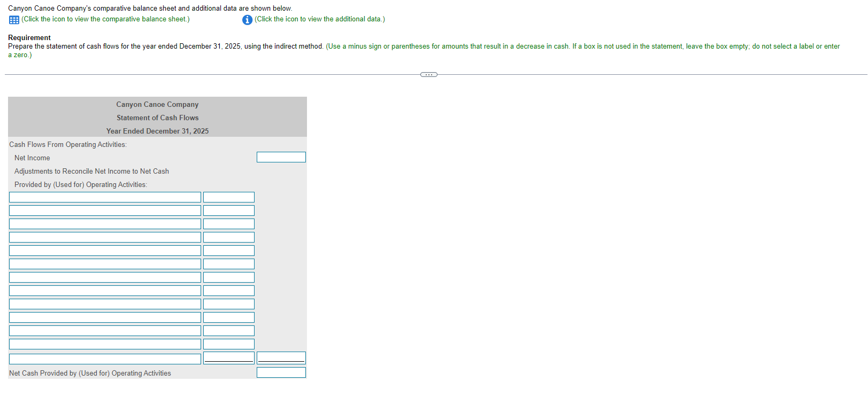Select the fifth adjustment label box

pyautogui.click(x=105, y=251)
